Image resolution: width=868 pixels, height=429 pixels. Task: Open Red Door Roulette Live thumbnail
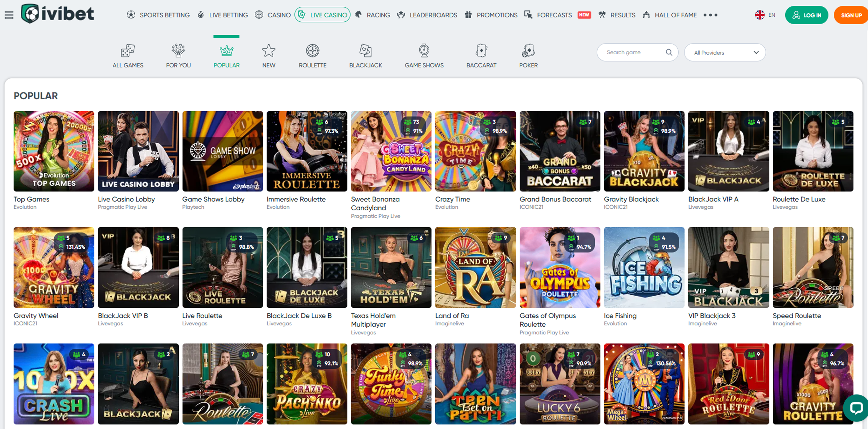pyautogui.click(x=728, y=384)
